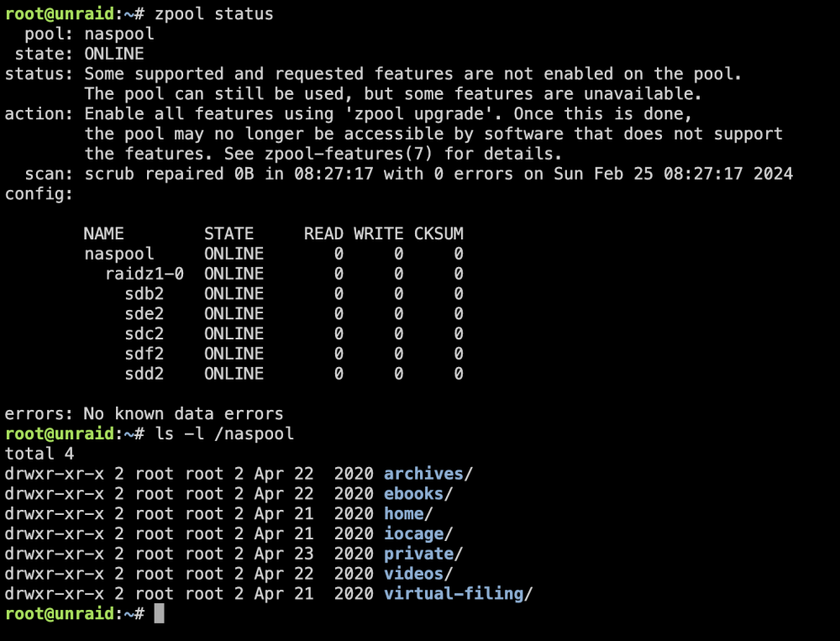Click the raidz1-0 vdev name
This screenshot has height=641, width=840.
pos(144,274)
